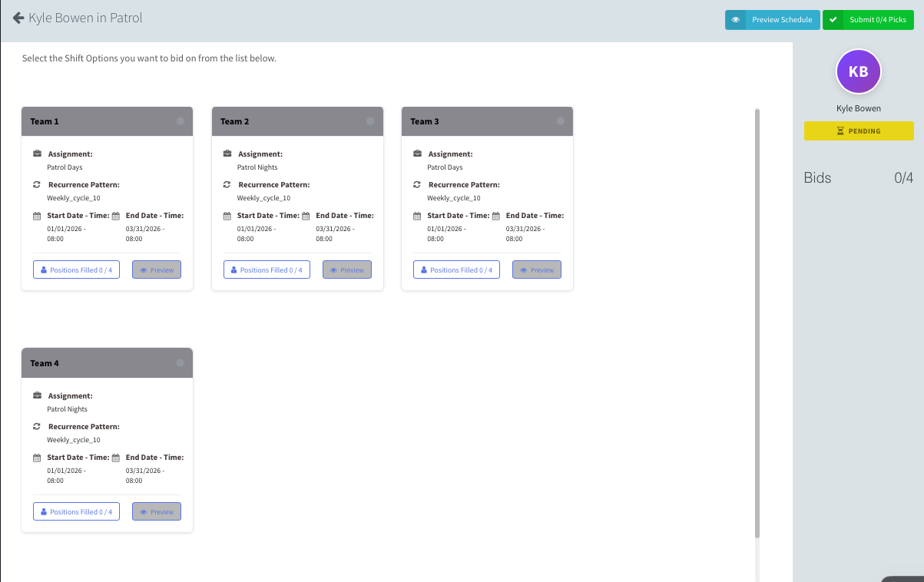
Task: Click the shift list vertical scrollbar
Action: 757,322
